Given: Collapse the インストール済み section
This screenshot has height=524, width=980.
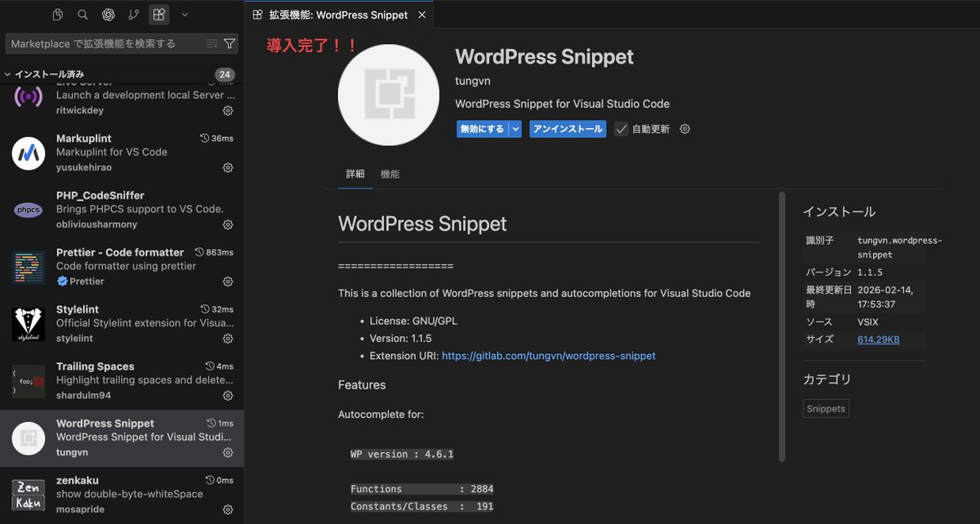Looking at the screenshot, I should [9, 73].
